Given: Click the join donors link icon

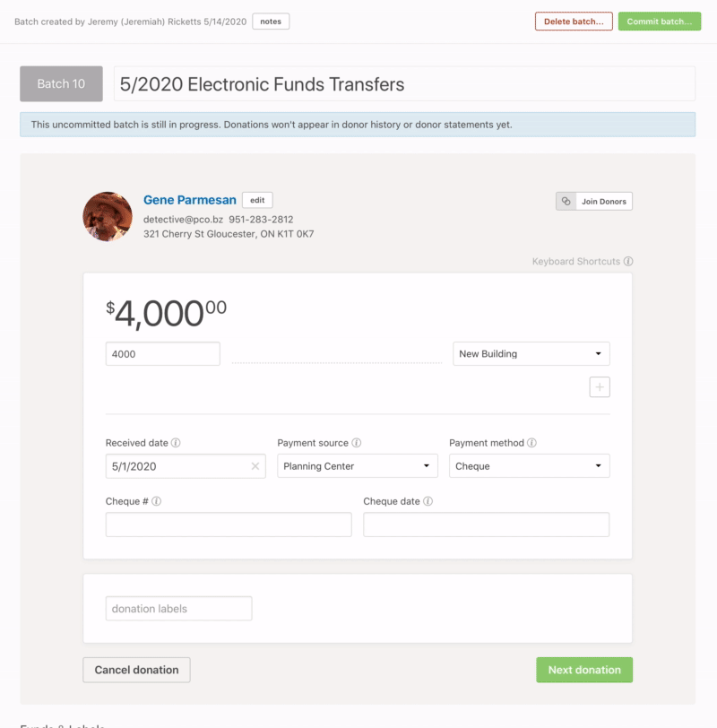Looking at the screenshot, I should pyautogui.click(x=566, y=202).
